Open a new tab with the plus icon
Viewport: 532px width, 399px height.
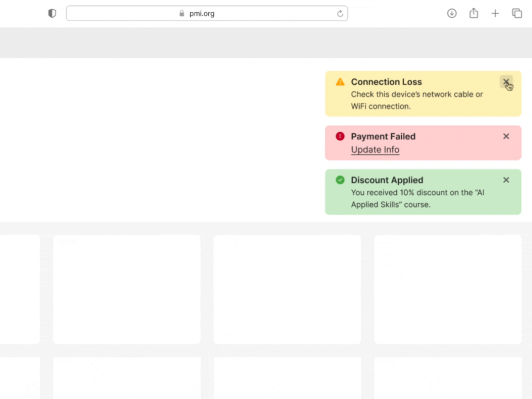[495, 13]
